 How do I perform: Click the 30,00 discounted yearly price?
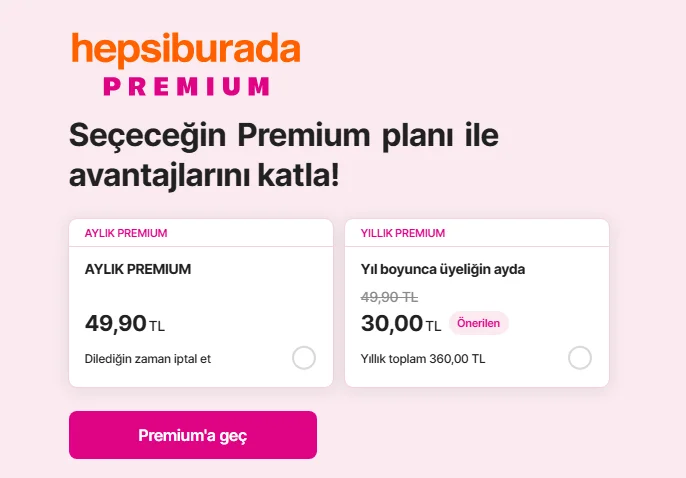tap(391, 323)
